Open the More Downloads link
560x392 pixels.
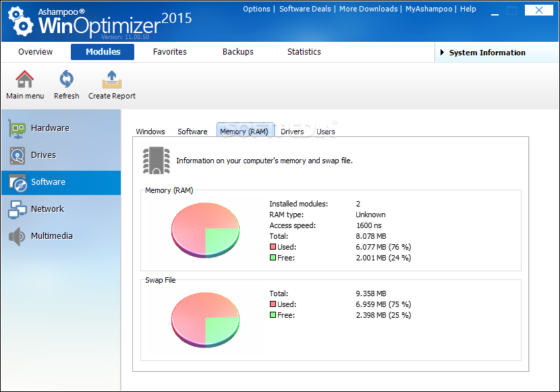click(x=368, y=9)
